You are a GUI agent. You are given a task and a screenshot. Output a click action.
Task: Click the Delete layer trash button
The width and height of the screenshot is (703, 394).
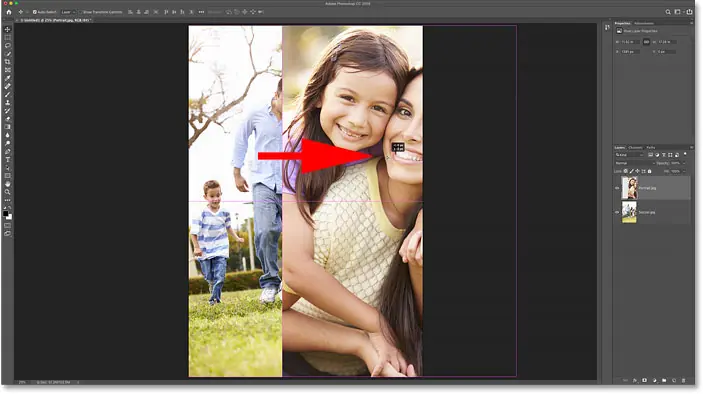pyautogui.click(x=683, y=381)
